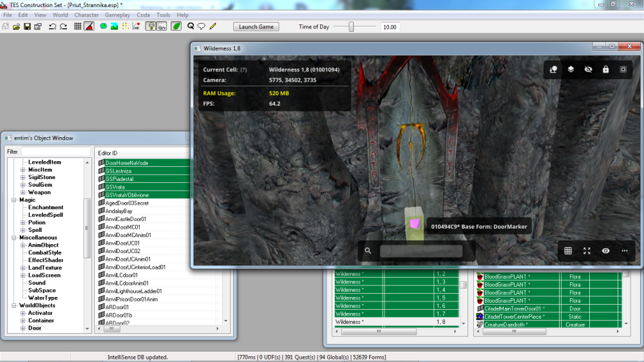Select the Enchantment tree item
644x362 pixels.
[x=46, y=207]
